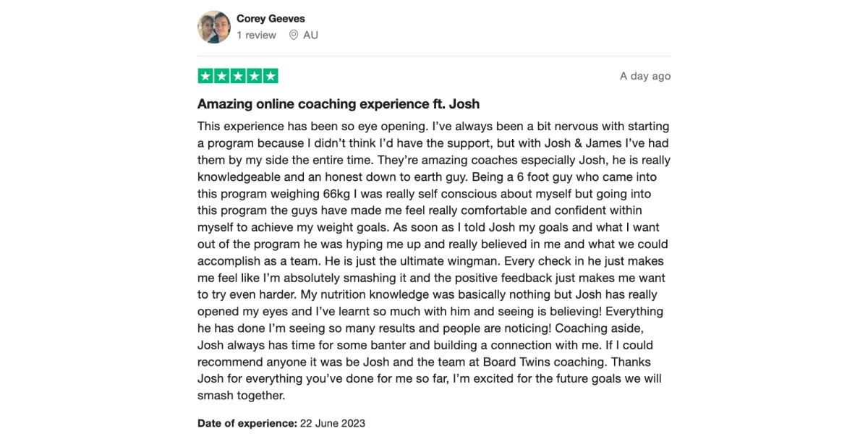Click the fifth green rating star
Image resolution: width=868 pixels, height=434 pixels.
[271, 76]
